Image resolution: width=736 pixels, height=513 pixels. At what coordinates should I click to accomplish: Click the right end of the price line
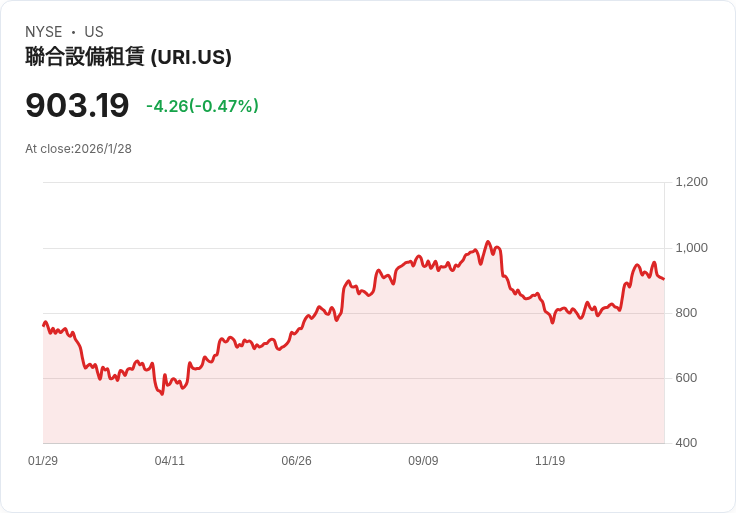pyautogui.click(x=663, y=279)
